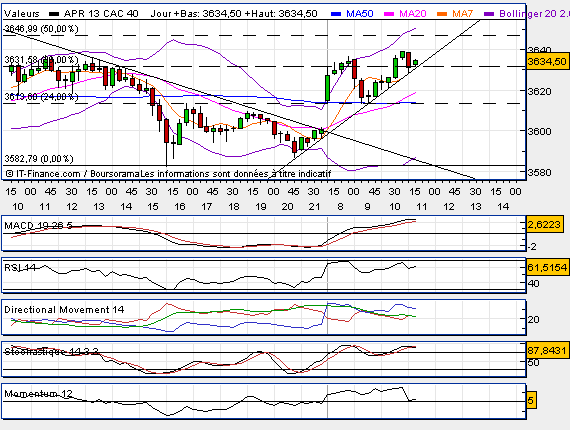Click the RSI value label 61,5154
The image size is (570, 430).
[547, 268]
